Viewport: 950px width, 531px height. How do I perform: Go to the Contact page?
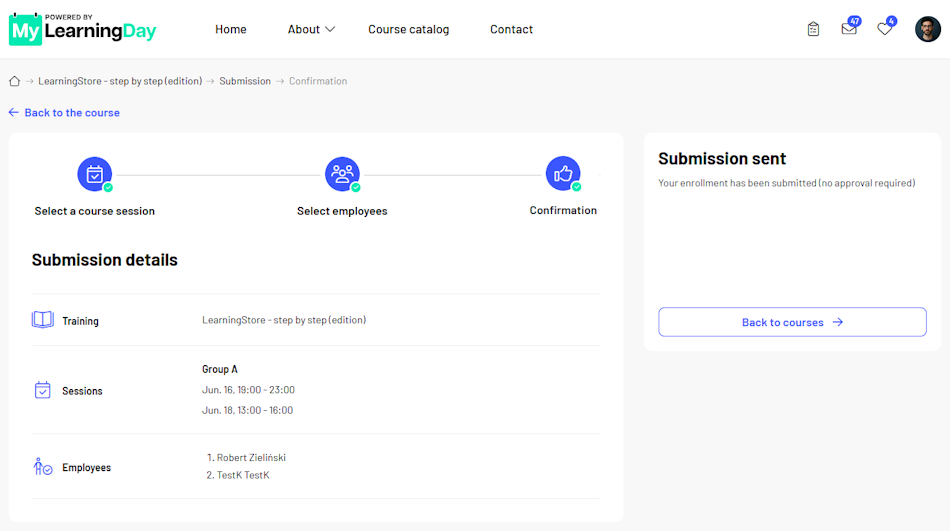511,29
